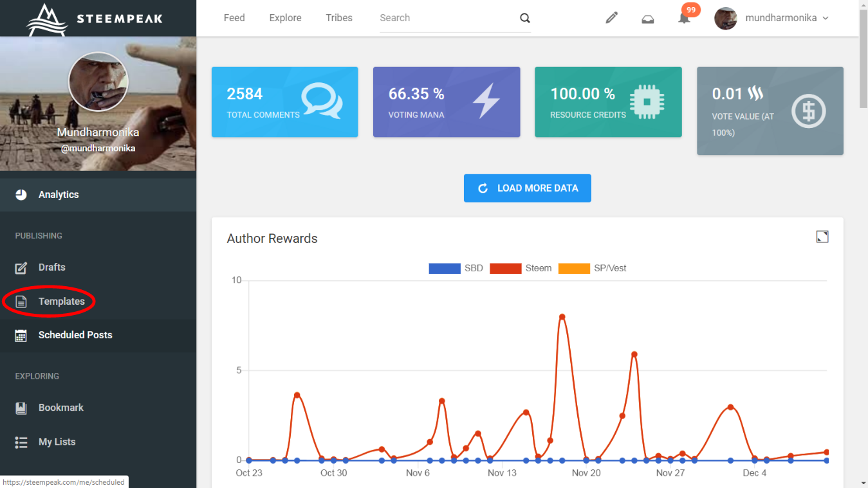
Task: Open the Feed tab
Action: tap(234, 18)
